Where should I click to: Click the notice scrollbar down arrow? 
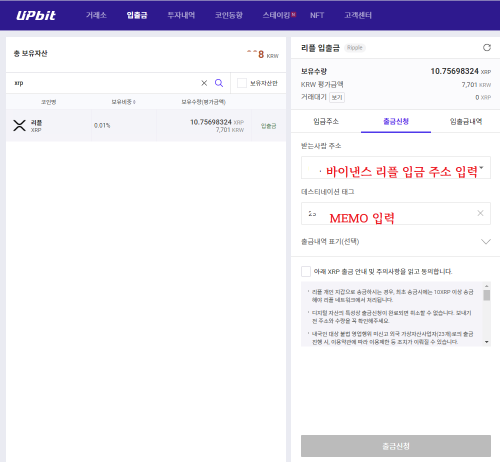[x=487, y=342]
